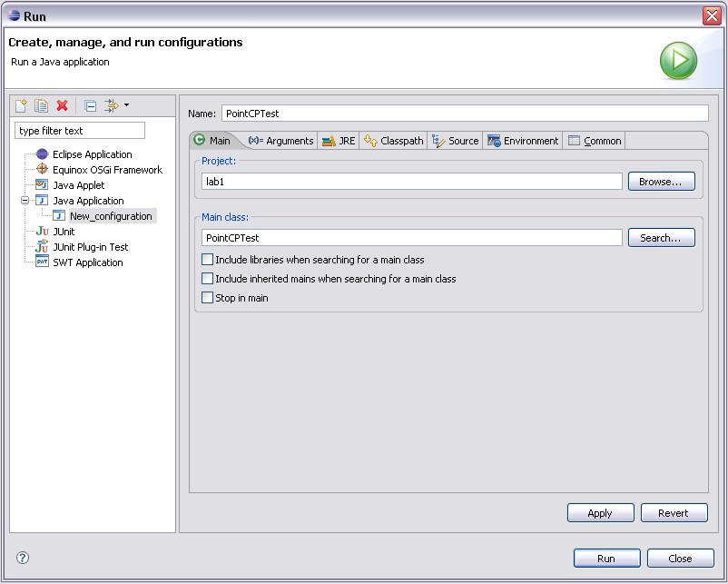
Task: Click the SWT Application icon
Action: tap(43, 262)
